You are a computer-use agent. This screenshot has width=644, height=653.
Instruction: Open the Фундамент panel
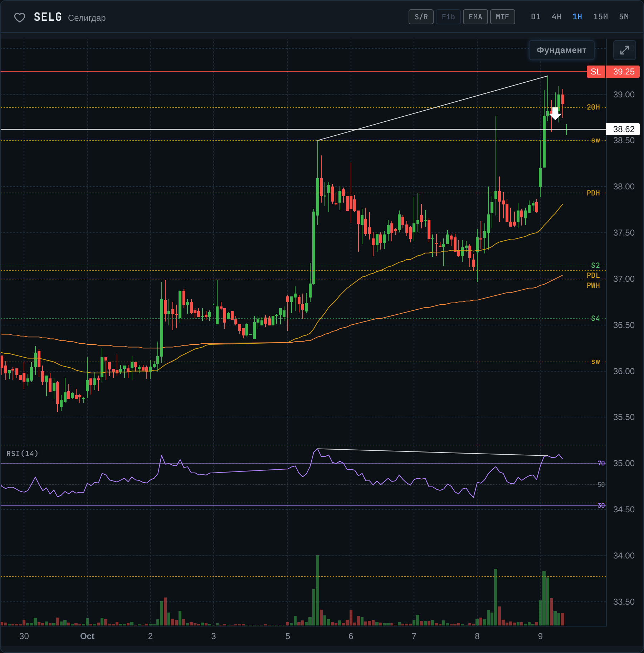(561, 50)
